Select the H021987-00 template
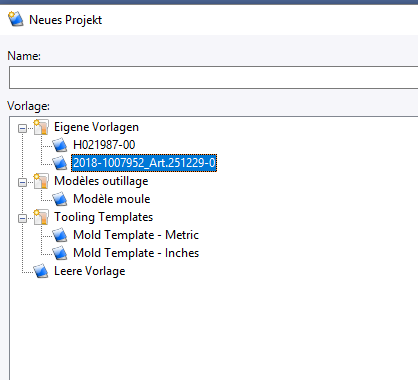The width and height of the screenshot is (418, 380). coord(104,145)
